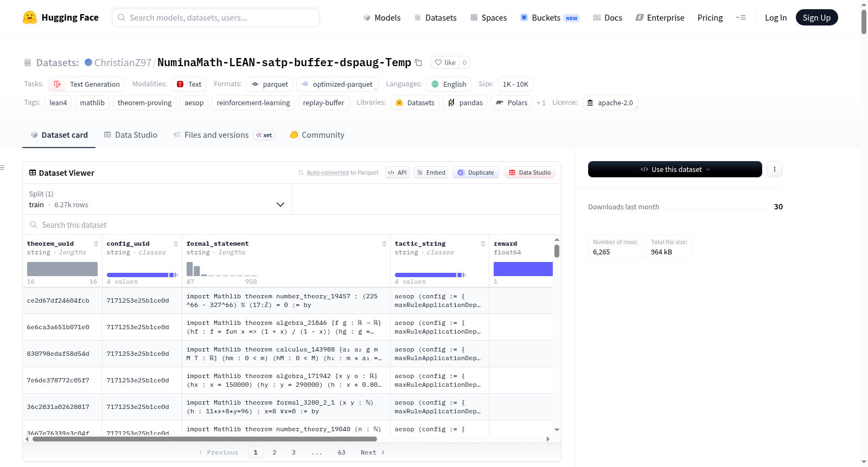Click the reward column histogram bar

(523, 269)
